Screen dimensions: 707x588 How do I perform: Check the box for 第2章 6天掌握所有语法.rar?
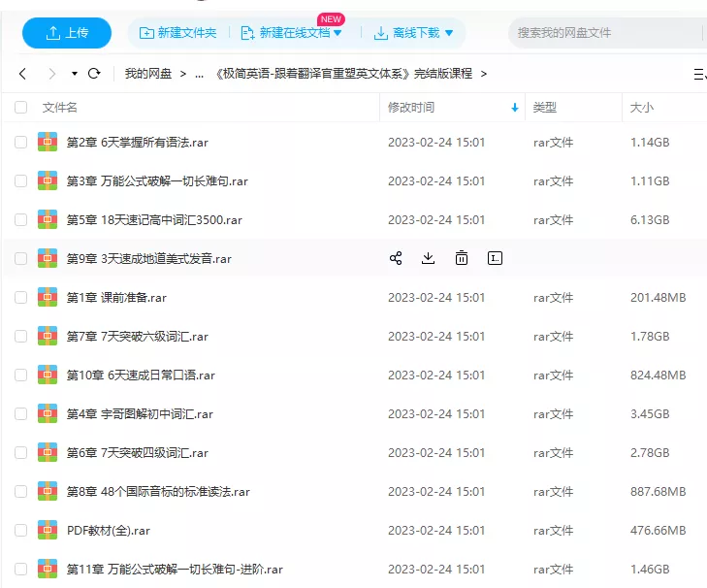coord(21,142)
